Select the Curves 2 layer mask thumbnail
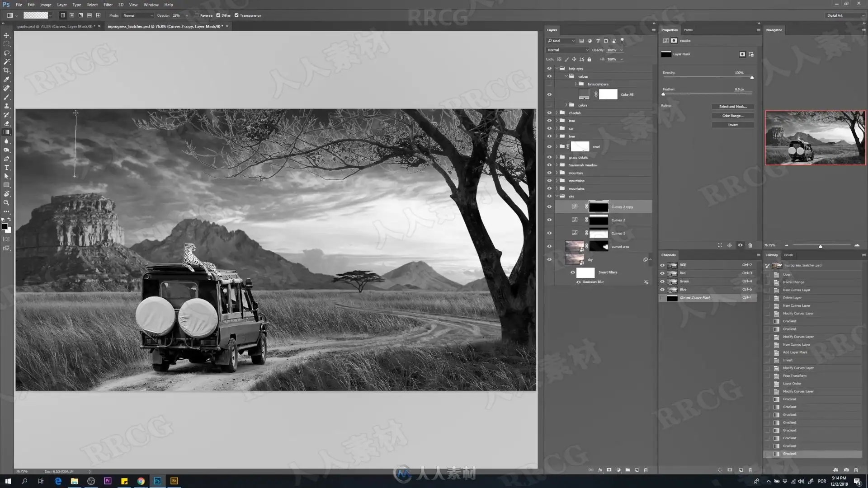 pyautogui.click(x=599, y=220)
